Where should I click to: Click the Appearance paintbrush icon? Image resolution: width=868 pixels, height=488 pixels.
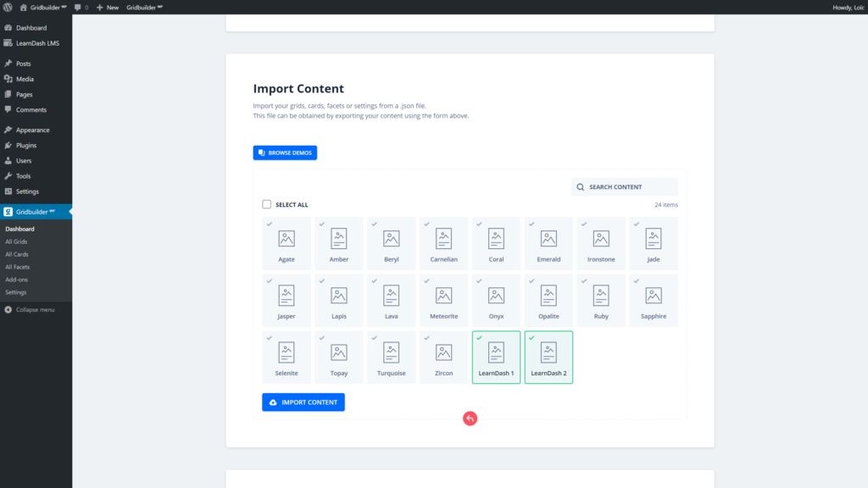click(x=8, y=130)
